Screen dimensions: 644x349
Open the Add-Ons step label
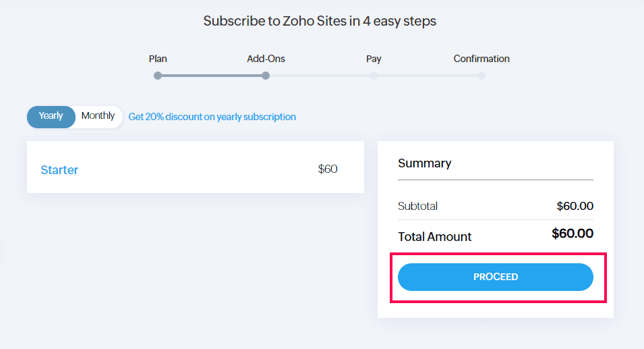266,59
